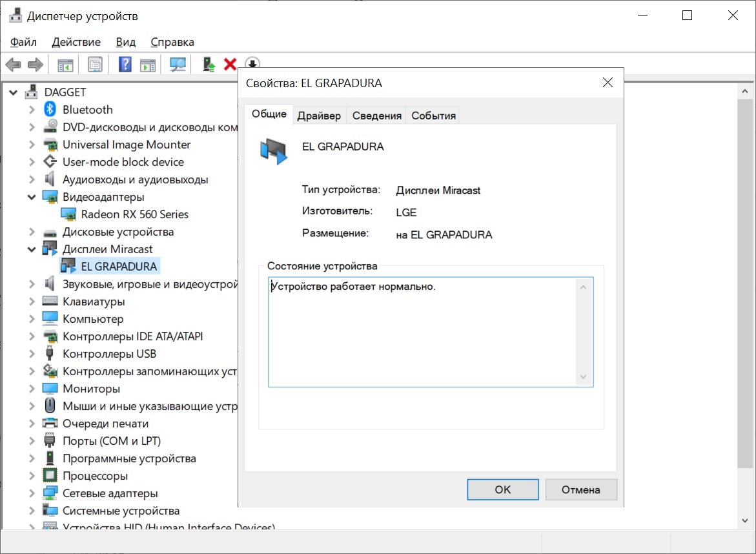Viewport: 756px width, 554px height.
Task: Click the Help question mark toolbar icon
Action: pyautogui.click(x=125, y=65)
